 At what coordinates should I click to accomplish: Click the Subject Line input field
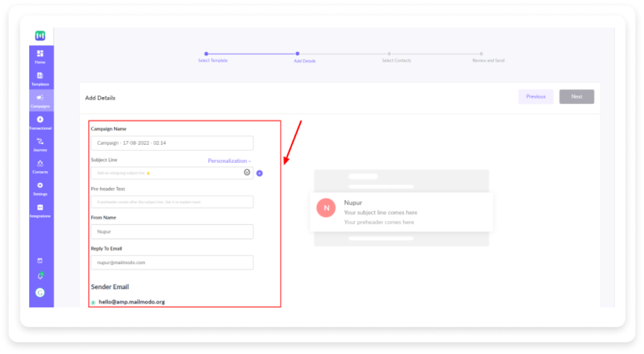[172, 173]
